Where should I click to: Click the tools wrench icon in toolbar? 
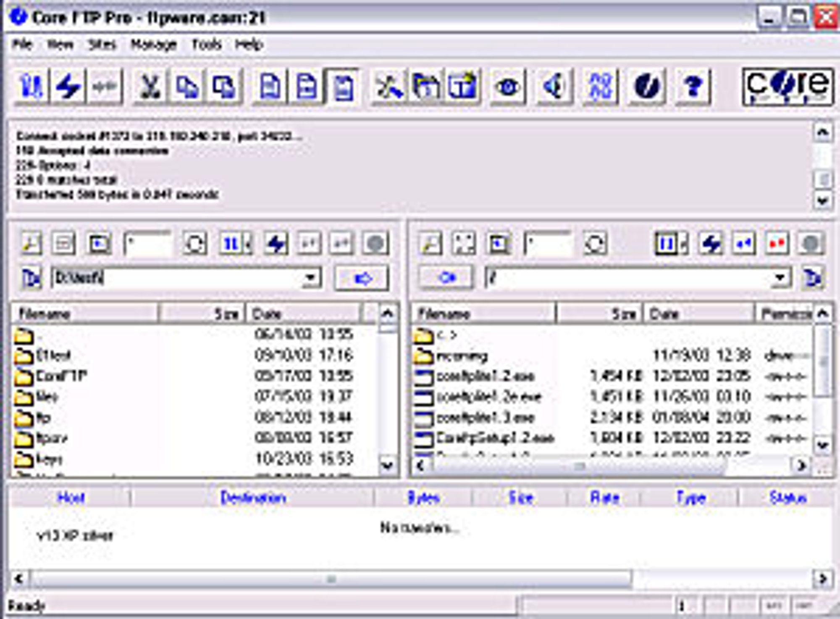pyautogui.click(x=388, y=87)
